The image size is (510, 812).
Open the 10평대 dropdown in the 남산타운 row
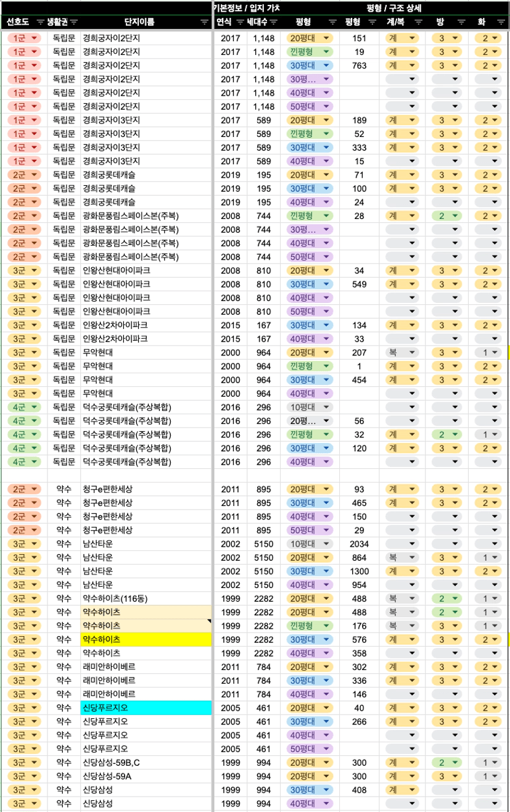(x=310, y=544)
